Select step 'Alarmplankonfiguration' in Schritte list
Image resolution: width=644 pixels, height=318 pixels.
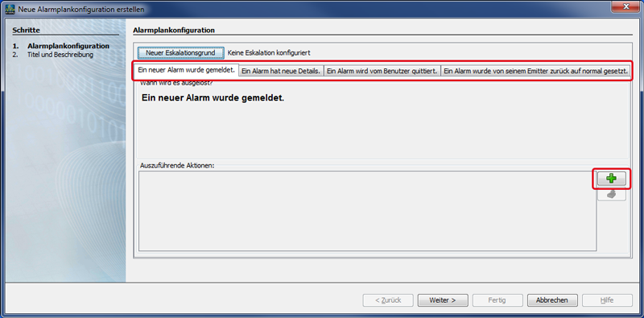click(x=68, y=46)
